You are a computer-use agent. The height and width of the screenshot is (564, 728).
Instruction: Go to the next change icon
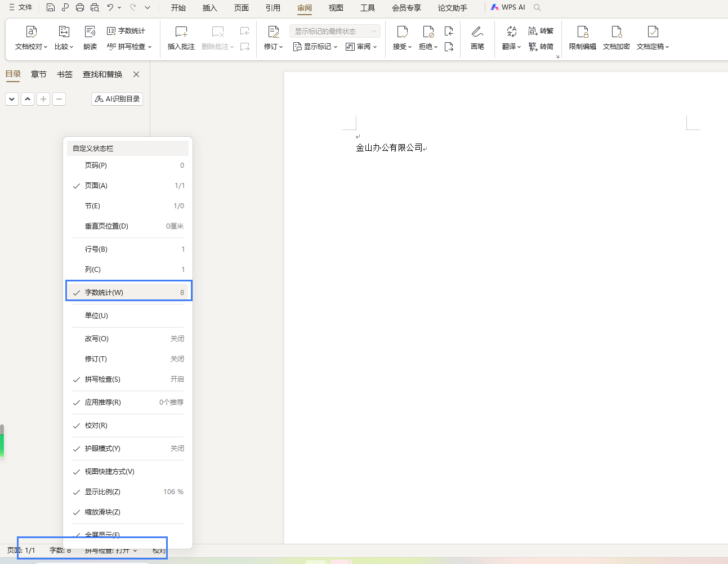point(449,47)
